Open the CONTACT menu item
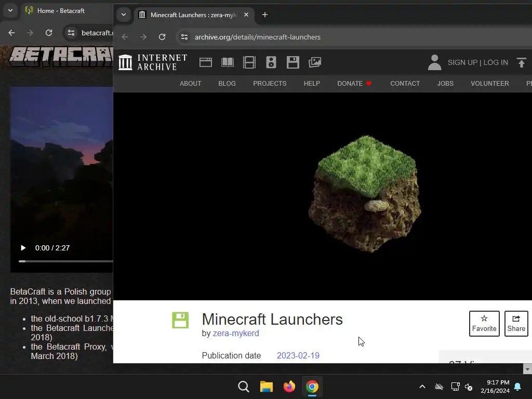This screenshot has width=532, height=399. point(405,84)
